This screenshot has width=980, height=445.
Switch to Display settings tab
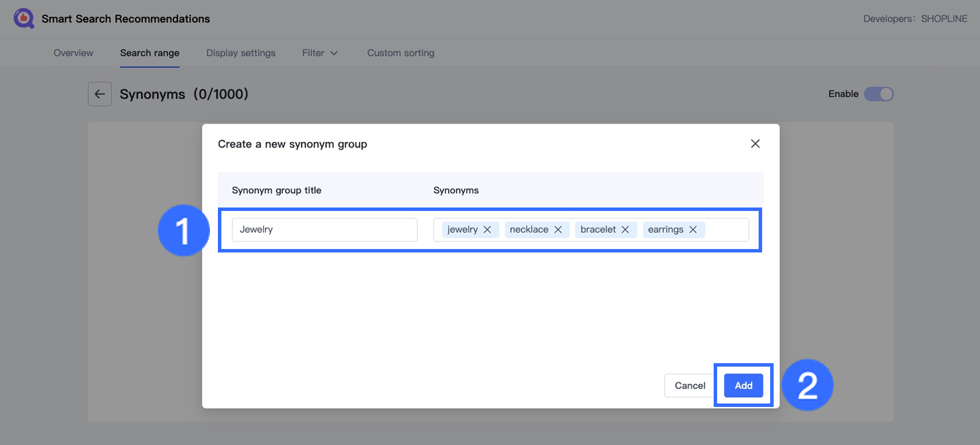(240, 53)
